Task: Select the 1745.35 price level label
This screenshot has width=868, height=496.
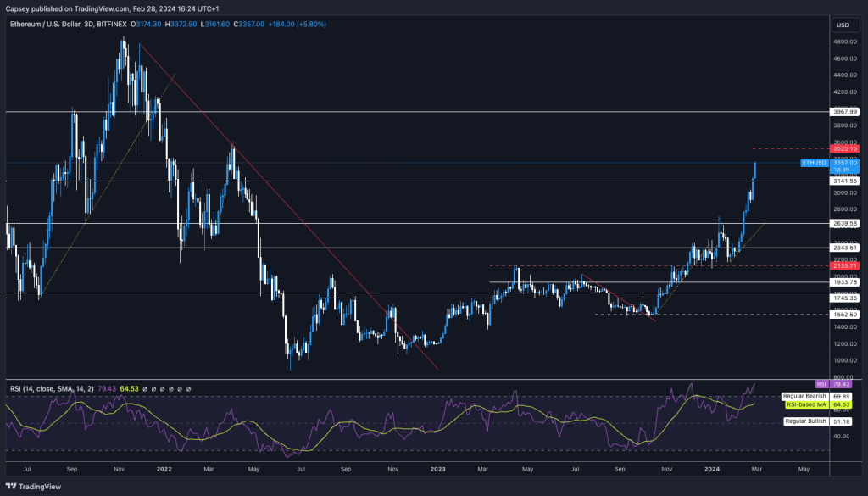Action: (846, 298)
